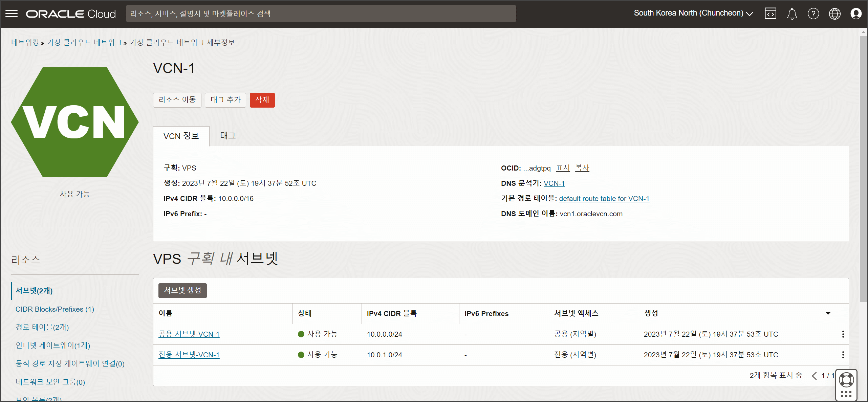The width and height of the screenshot is (868, 402).
Task: Click the 10.0.0.0/16 IPv4 CIDR value
Action: click(x=236, y=199)
